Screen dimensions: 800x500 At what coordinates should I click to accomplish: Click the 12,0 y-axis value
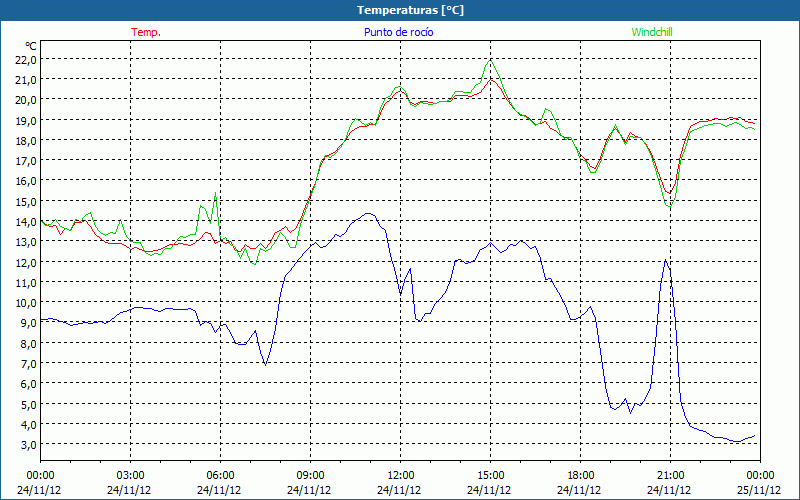click(x=27, y=262)
